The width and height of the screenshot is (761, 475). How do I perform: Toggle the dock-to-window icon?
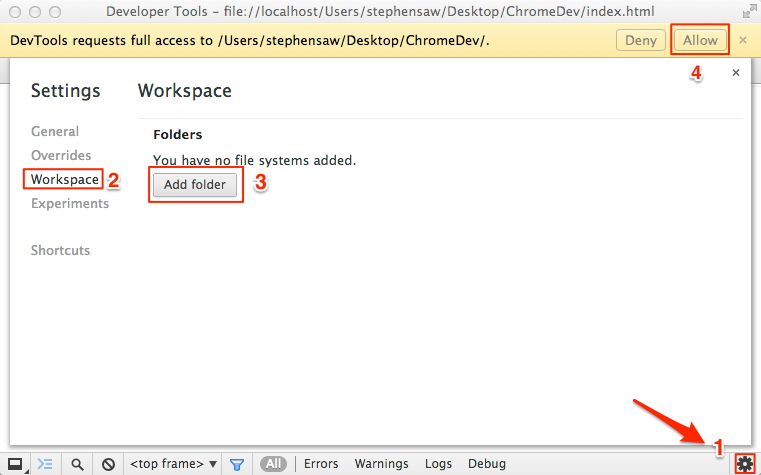[16, 464]
